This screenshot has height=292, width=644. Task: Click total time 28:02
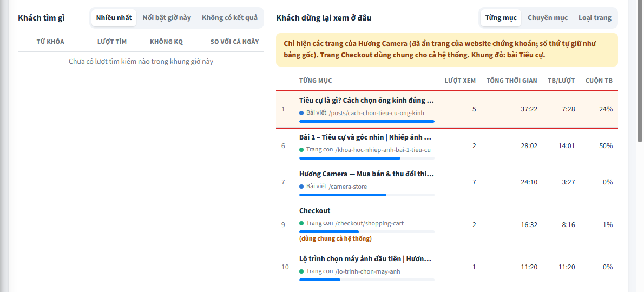(x=529, y=146)
